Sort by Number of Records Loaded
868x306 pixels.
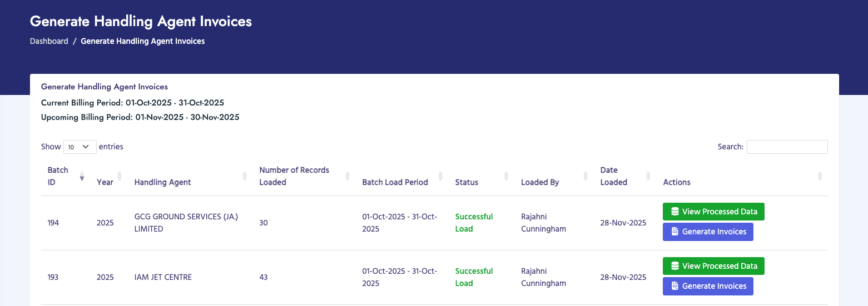[x=304, y=176]
